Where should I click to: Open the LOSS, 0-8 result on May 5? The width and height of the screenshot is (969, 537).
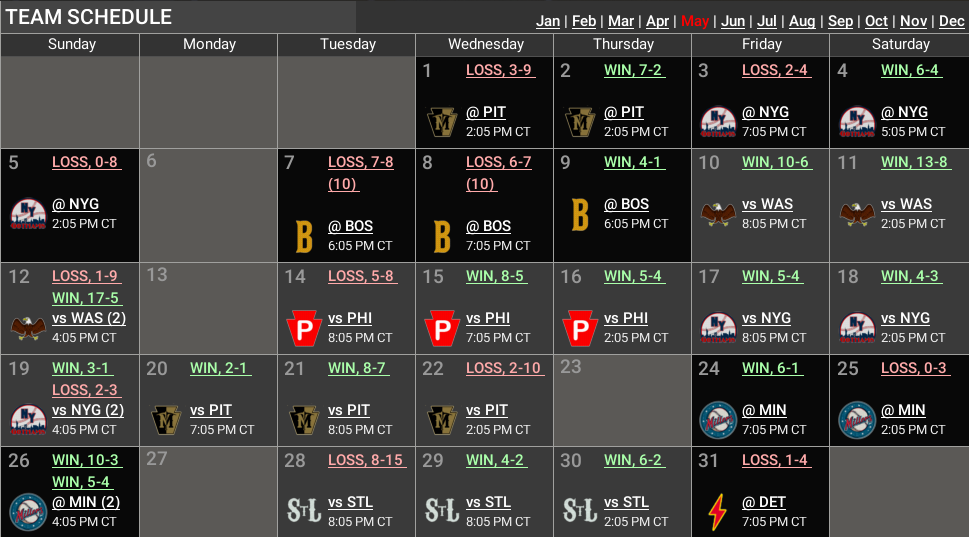pyautogui.click(x=85, y=162)
